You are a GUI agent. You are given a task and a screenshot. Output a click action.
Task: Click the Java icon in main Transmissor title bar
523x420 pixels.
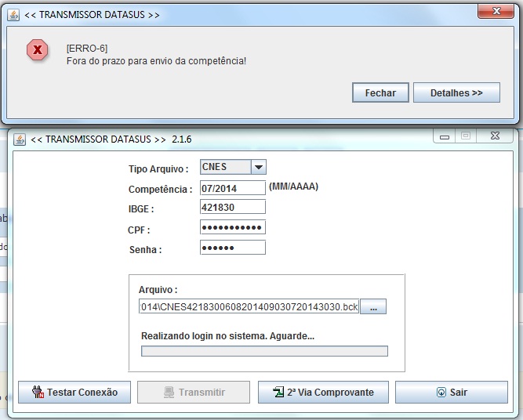[x=19, y=139]
